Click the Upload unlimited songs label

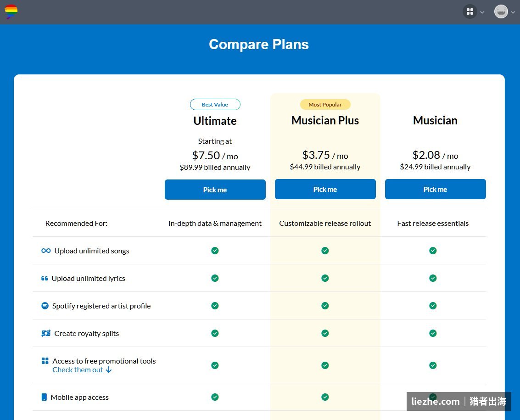[91, 251]
